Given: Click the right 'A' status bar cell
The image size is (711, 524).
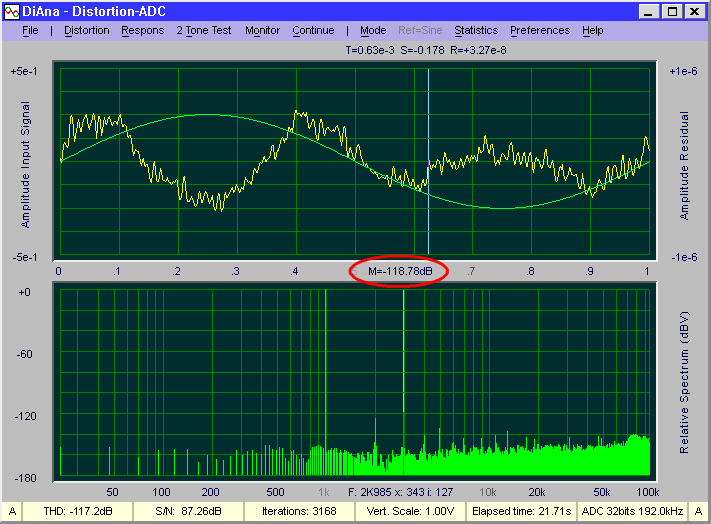Looking at the screenshot, I should (698, 511).
